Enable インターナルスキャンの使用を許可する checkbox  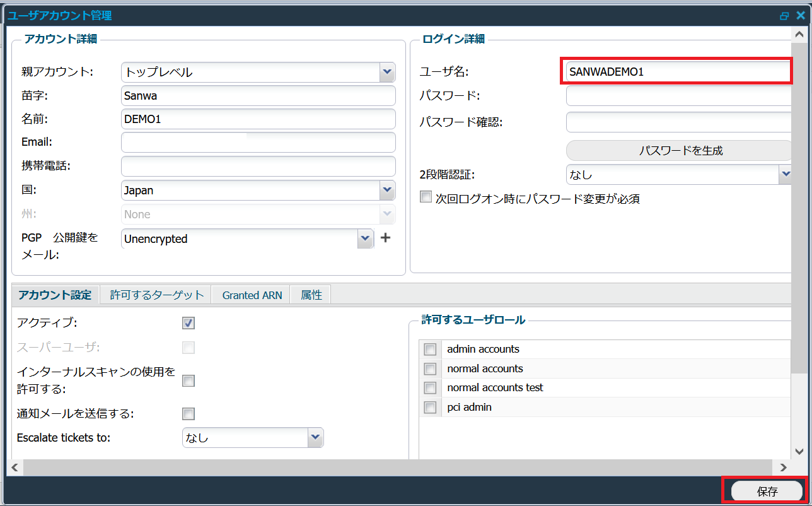188,380
